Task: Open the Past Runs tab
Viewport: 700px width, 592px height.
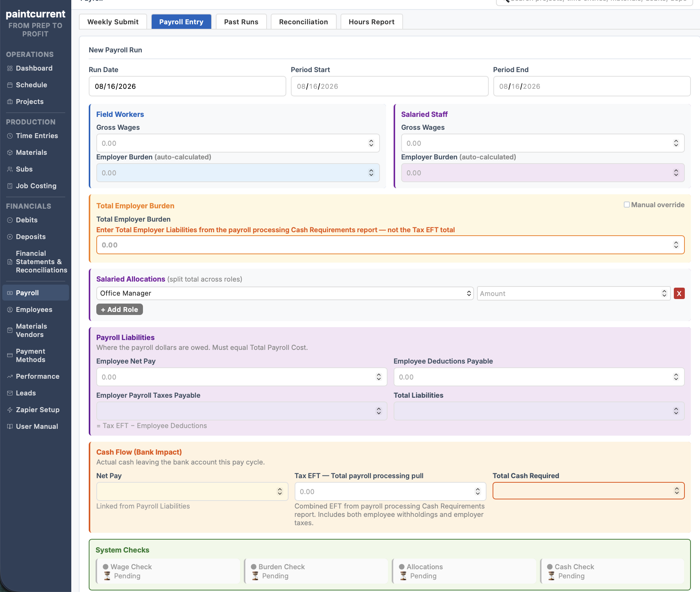Action: pyautogui.click(x=241, y=22)
